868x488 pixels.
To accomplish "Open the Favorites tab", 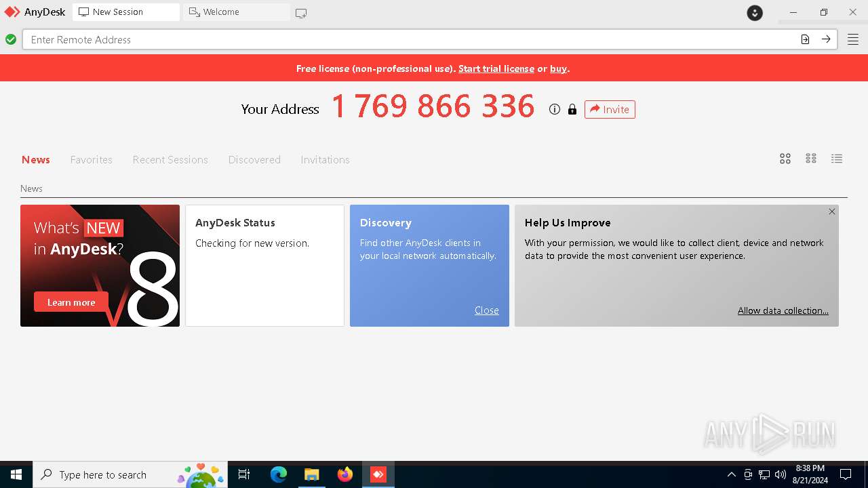I will point(92,160).
